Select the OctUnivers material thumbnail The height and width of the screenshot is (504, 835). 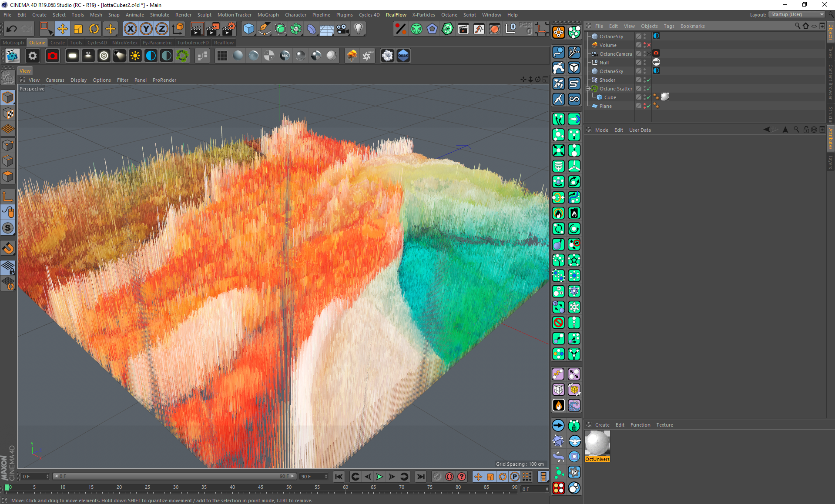click(x=597, y=444)
